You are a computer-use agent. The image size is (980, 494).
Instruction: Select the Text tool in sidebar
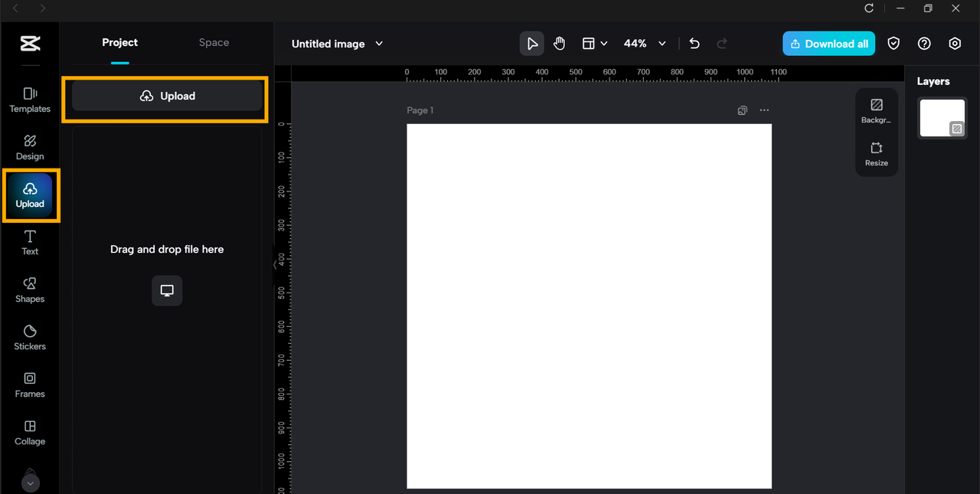[30, 242]
